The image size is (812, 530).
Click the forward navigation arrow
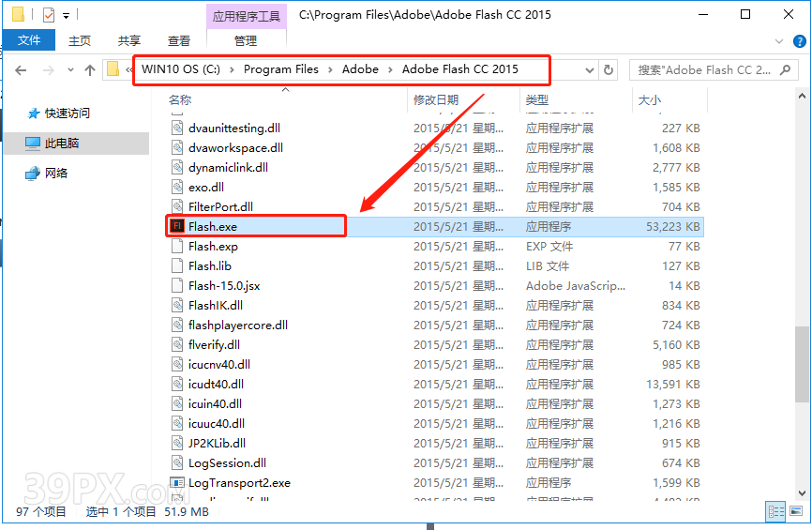[x=48, y=70]
